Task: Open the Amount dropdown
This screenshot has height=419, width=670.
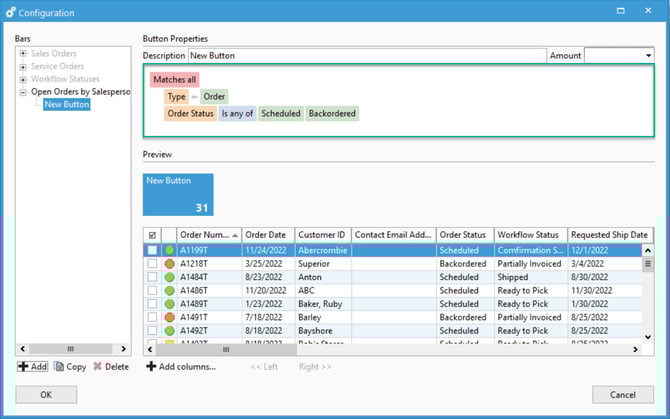Action: click(x=648, y=56)
